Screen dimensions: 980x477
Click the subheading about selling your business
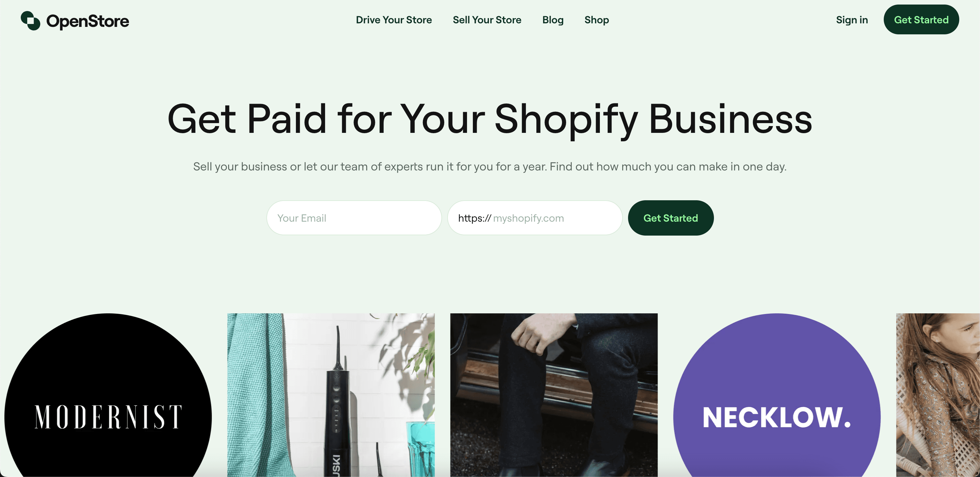(x=490, y=167)
